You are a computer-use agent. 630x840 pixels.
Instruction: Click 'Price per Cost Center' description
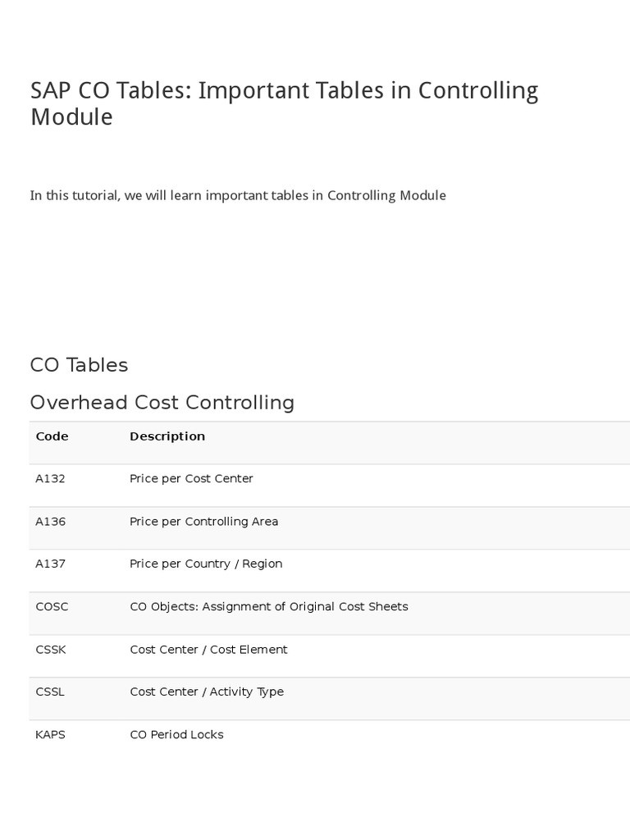click(x=191, y=479)
